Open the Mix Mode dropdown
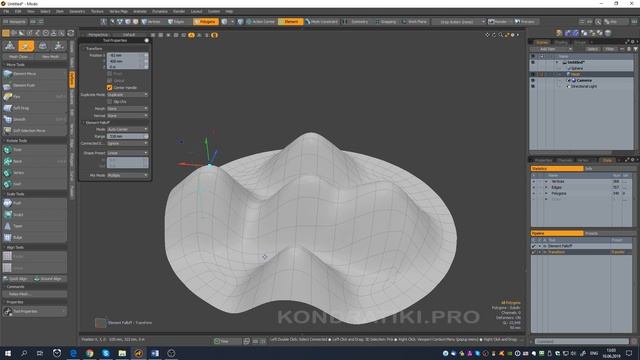This screenshot has height=360, width=640. point(127,175)
